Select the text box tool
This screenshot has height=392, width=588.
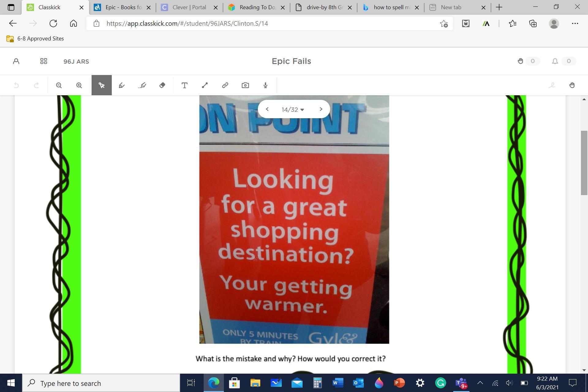[184, 85]
